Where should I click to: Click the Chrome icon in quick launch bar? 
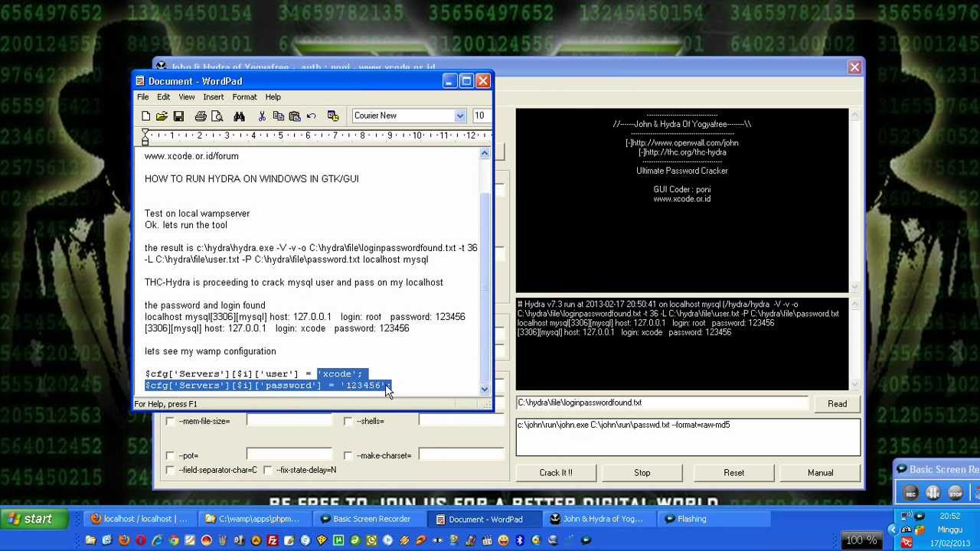[174, 540]
